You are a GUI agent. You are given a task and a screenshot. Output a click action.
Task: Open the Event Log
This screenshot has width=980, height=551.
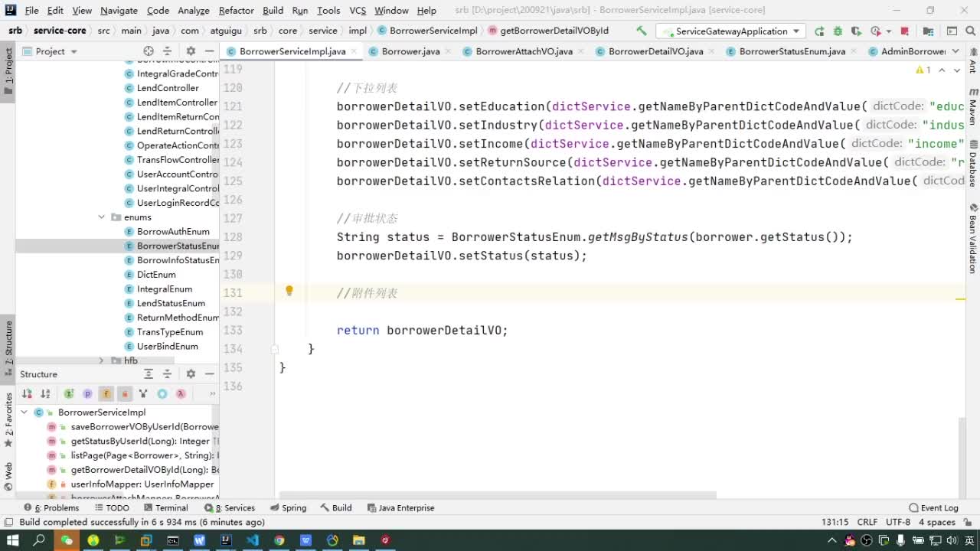click(x=933, y=508)
